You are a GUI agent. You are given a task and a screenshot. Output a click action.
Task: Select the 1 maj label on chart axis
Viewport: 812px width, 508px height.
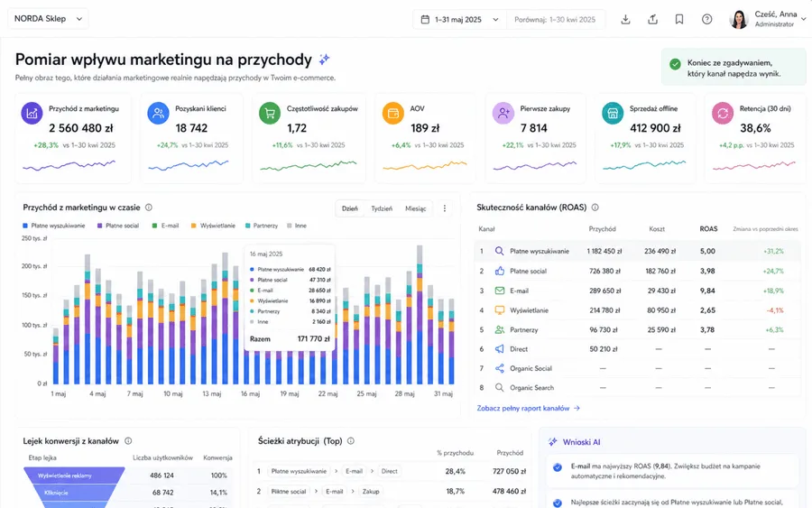point(58,394)
